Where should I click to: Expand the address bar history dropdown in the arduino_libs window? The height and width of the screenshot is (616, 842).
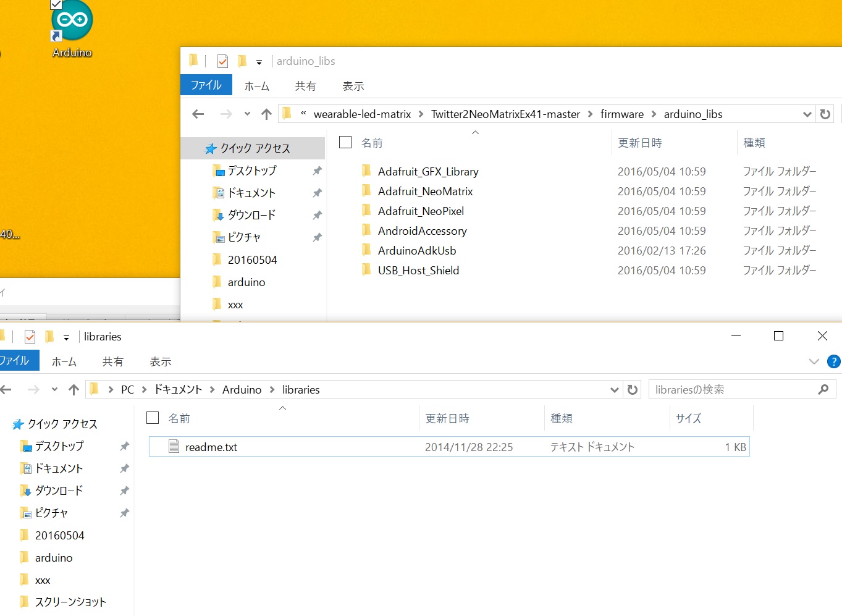(x=807, y=114)
